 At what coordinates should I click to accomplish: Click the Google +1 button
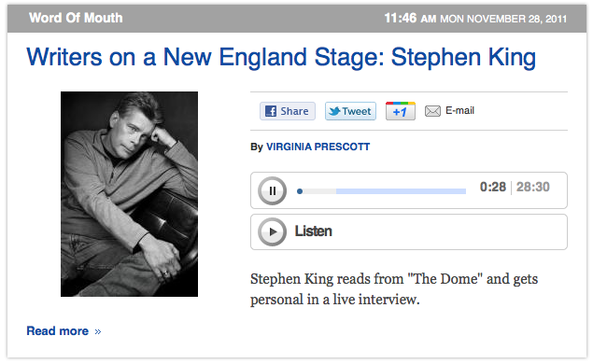point(400,111)
